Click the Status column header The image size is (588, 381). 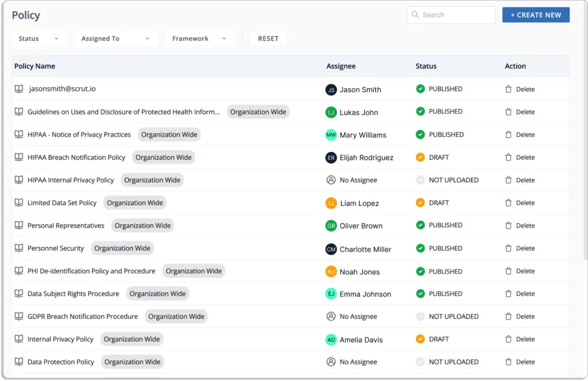pos(426,66)
